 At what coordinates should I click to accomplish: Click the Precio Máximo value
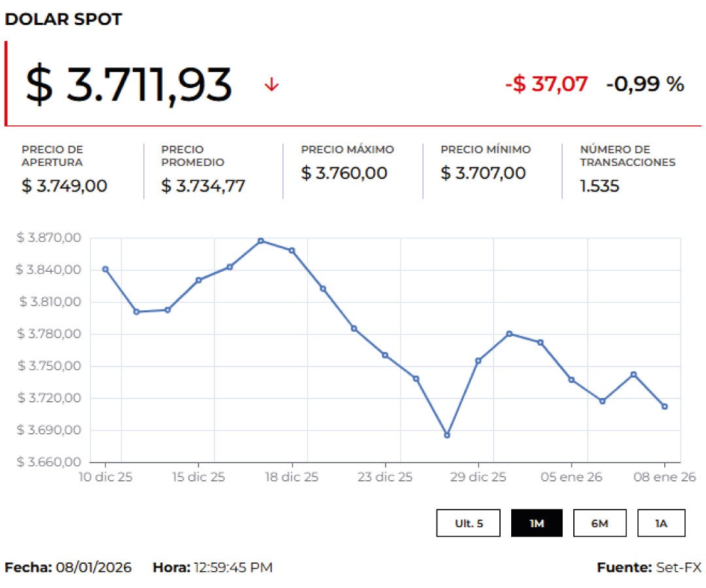click(x=344, y=173)
